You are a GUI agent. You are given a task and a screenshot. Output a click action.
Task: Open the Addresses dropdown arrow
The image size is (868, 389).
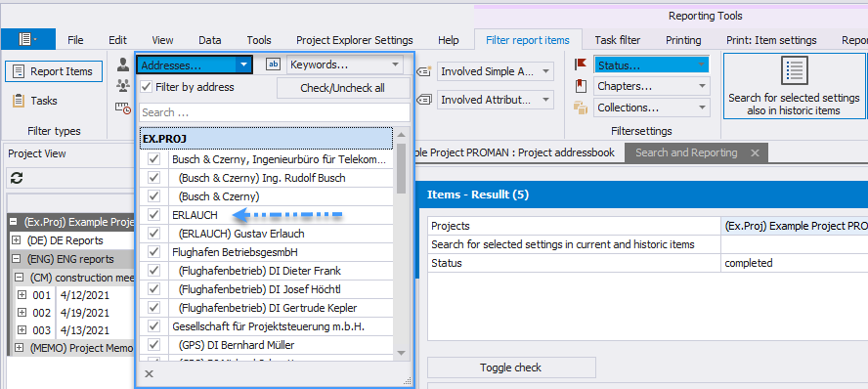pos(243,65)
